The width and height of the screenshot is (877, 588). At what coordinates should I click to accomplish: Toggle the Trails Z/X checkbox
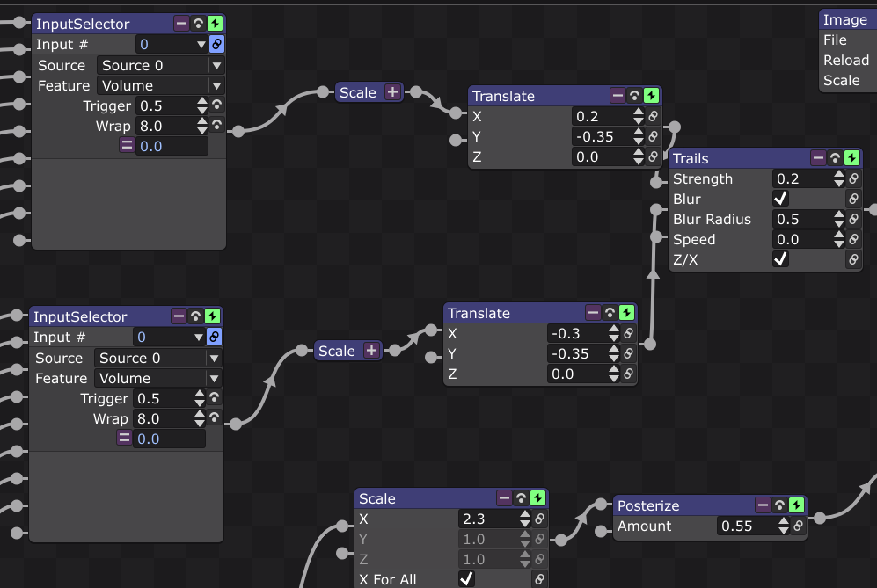click(x=780, y=258)
